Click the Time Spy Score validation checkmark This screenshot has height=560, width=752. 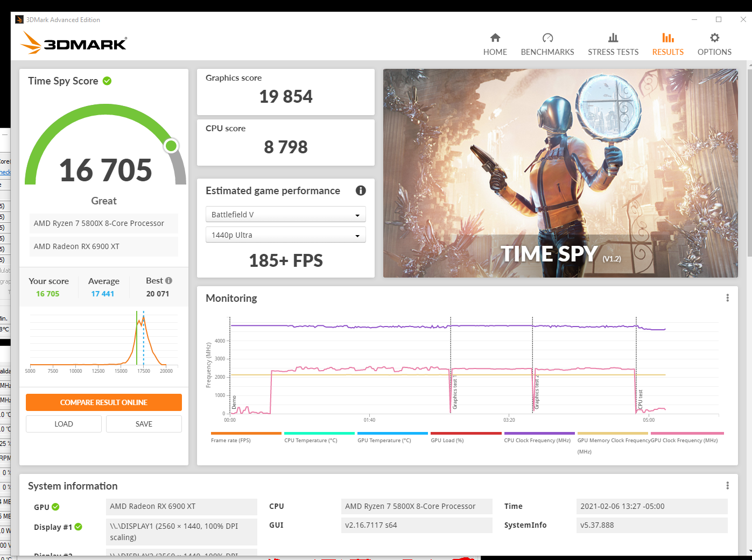click(x=107, y=81)
